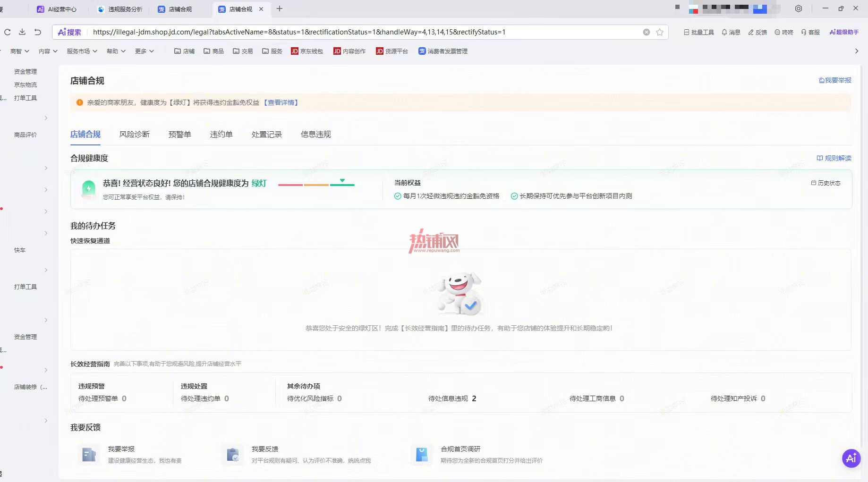Open the 京东钱包 bookmark
The image size is (868, 482).
pos(307,51)
